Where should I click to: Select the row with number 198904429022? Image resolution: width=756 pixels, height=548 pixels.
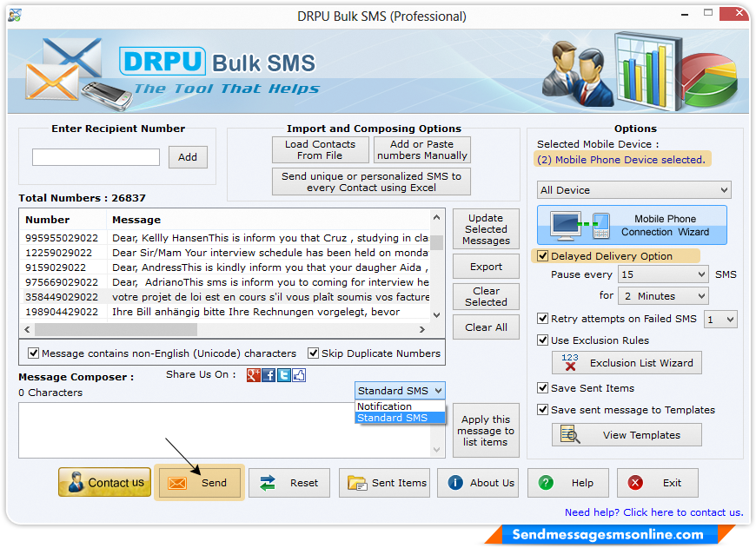click(x=225, y=312)
